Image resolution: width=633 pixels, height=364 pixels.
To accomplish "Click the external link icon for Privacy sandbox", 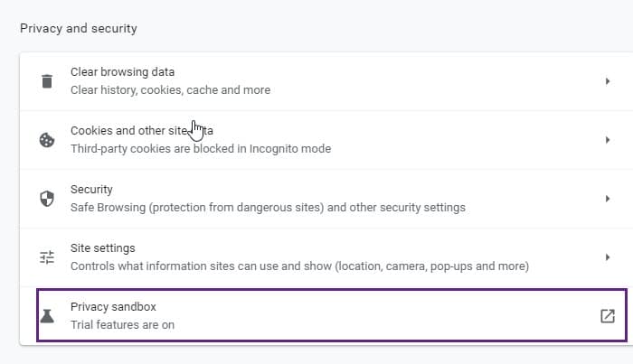I will click(x=607, y=316).
